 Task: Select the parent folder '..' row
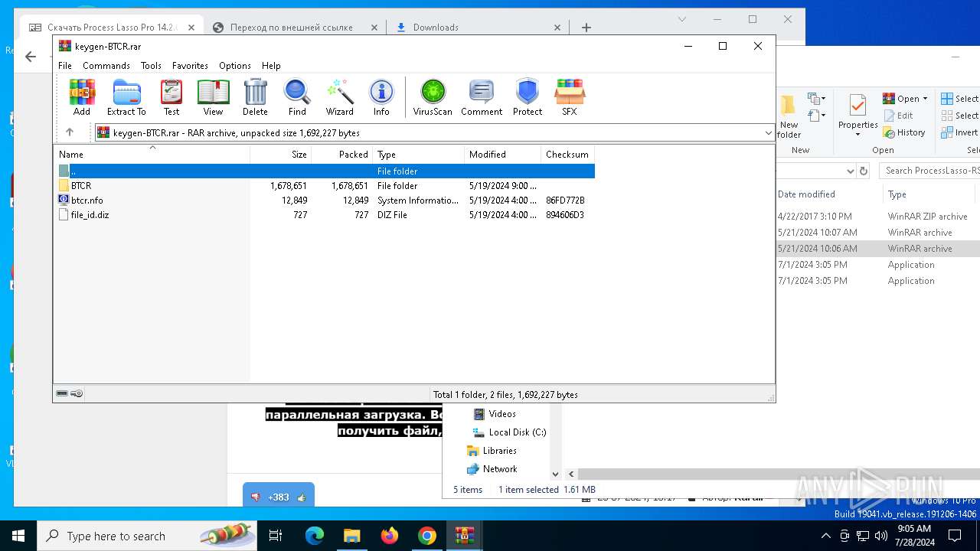[x=325, y=171]
